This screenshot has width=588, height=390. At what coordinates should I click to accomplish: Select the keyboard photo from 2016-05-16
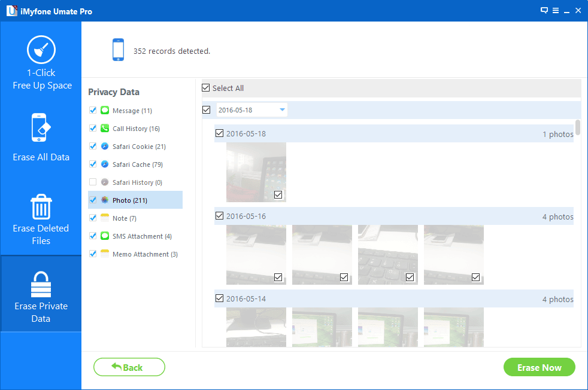tap(388, 254)
